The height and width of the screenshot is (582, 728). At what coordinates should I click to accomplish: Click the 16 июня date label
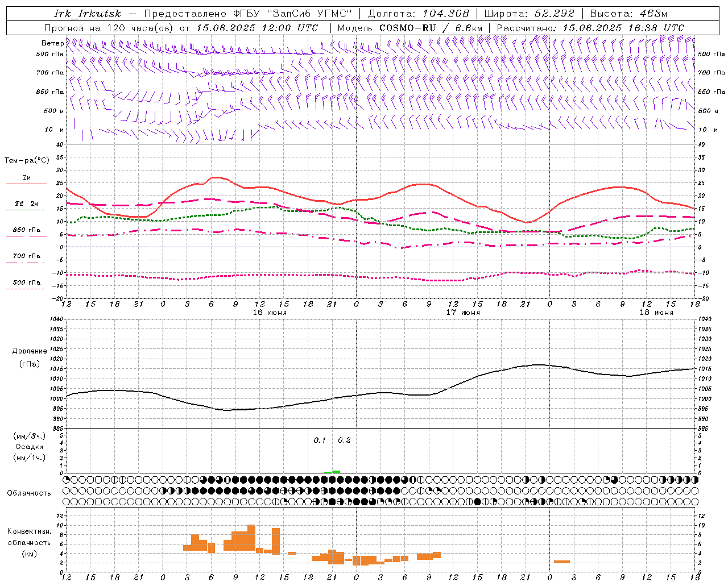(x=270, y=313)
